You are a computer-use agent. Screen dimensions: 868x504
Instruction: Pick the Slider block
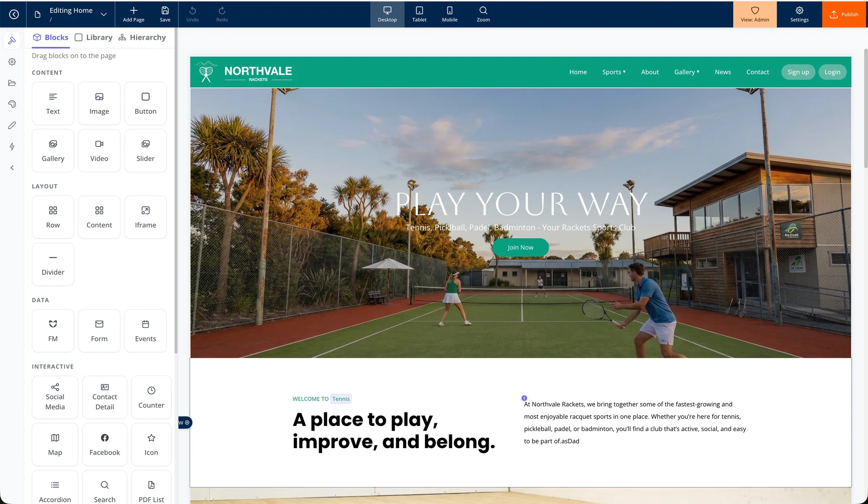[145, 151]
